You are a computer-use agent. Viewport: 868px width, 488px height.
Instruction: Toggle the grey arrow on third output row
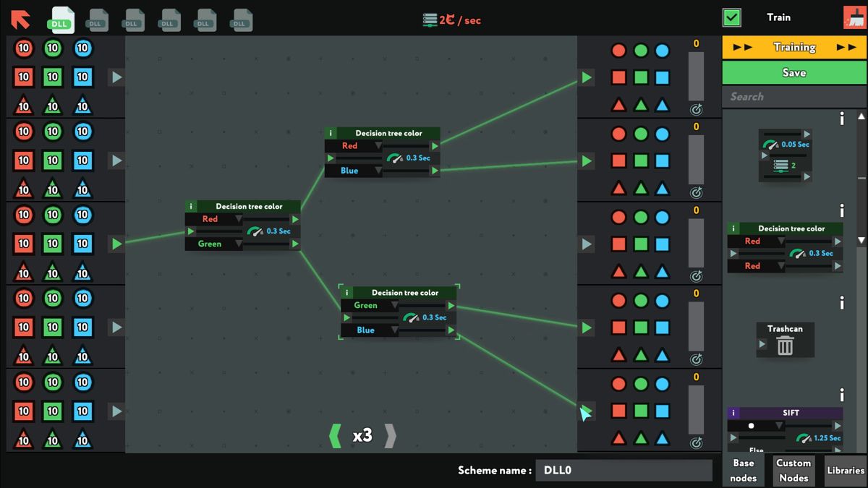click(587, 244)
